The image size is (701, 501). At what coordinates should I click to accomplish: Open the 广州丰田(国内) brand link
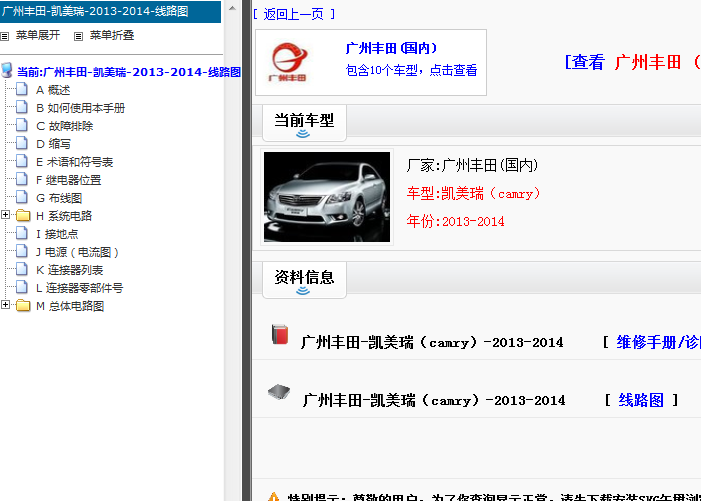(x=391, y=48)
